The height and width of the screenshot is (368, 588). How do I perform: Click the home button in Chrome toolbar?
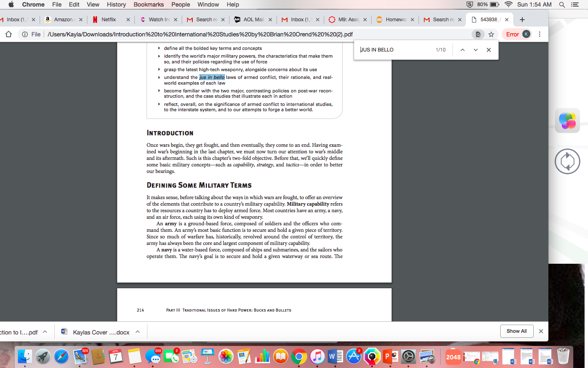point(9,34)
